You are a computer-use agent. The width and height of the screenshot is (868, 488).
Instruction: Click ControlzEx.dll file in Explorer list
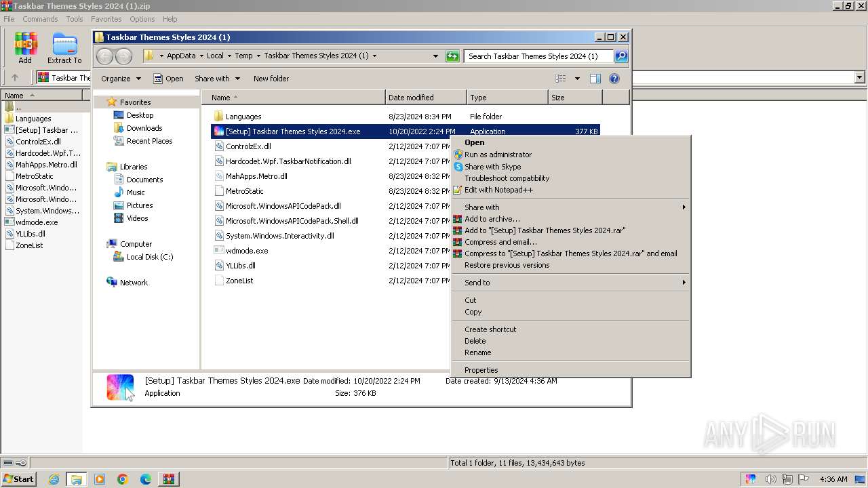[248, 146]
